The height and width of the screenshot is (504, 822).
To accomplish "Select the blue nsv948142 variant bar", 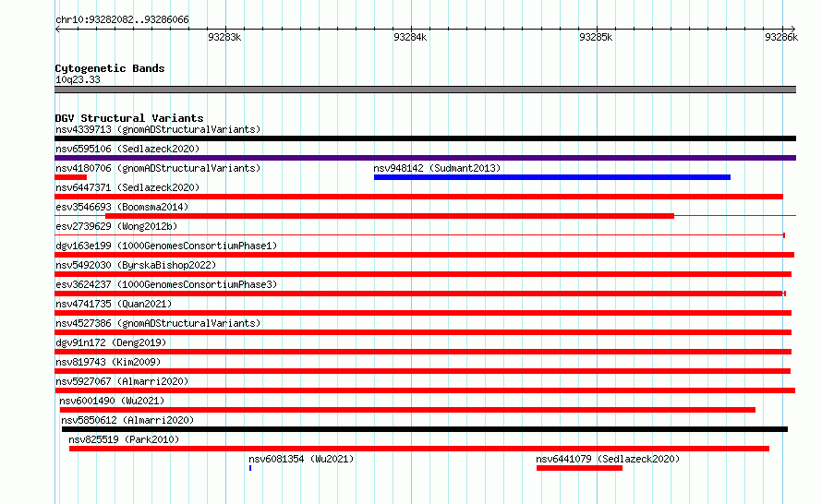I will (x=552, y=177).
